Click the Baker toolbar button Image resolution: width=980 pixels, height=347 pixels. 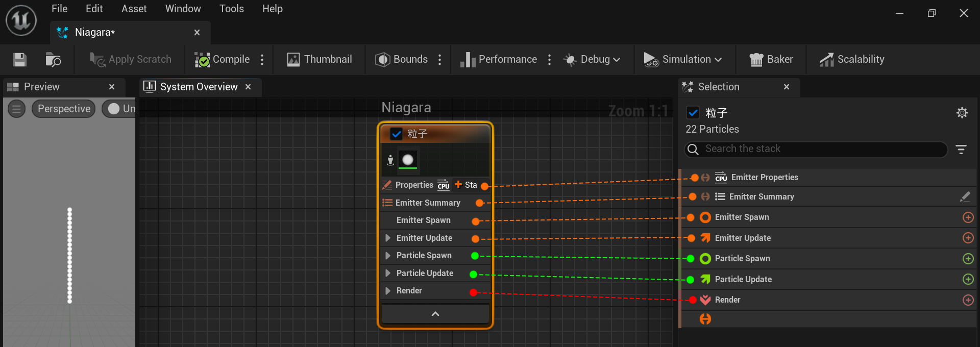[771, 59]
